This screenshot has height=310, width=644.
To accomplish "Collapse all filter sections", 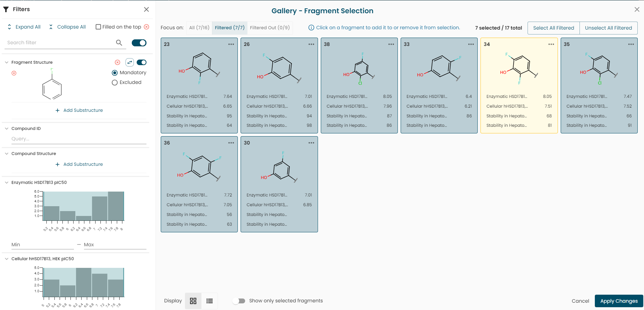I will pyautogui.click(x=67, y=27).
